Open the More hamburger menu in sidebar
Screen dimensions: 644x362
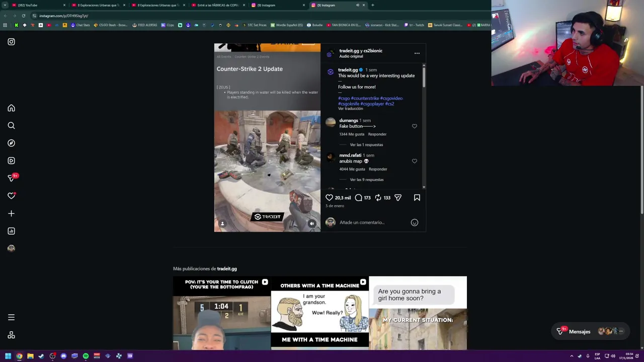coord(11,317)
